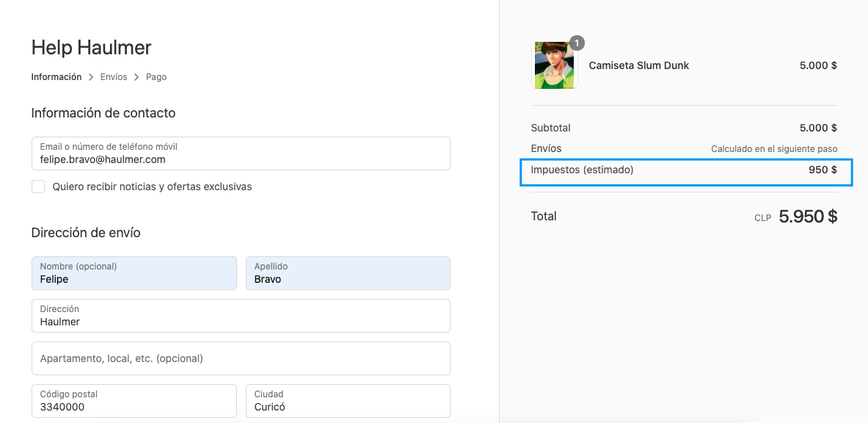The height and width of the screenshot is (423, 868).
Task: Click the Camiseta Slum Dunk product thumbnail
Action: [555, 65]
